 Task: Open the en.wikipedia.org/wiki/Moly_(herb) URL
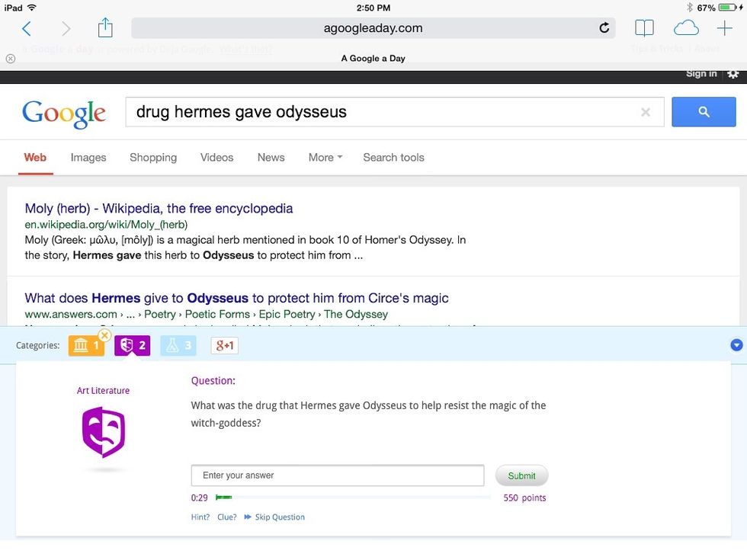106,224
